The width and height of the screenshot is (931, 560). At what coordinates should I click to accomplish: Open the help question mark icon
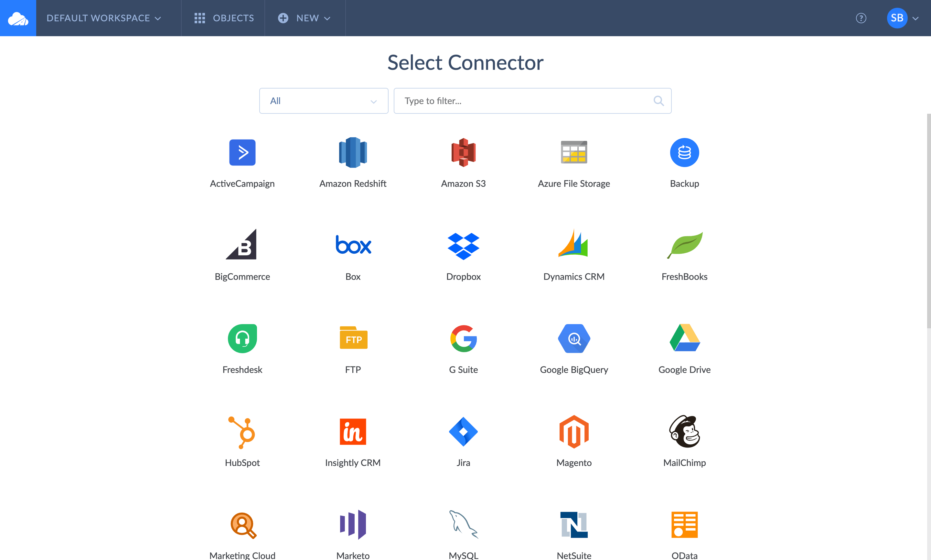[x=861, y=18]
